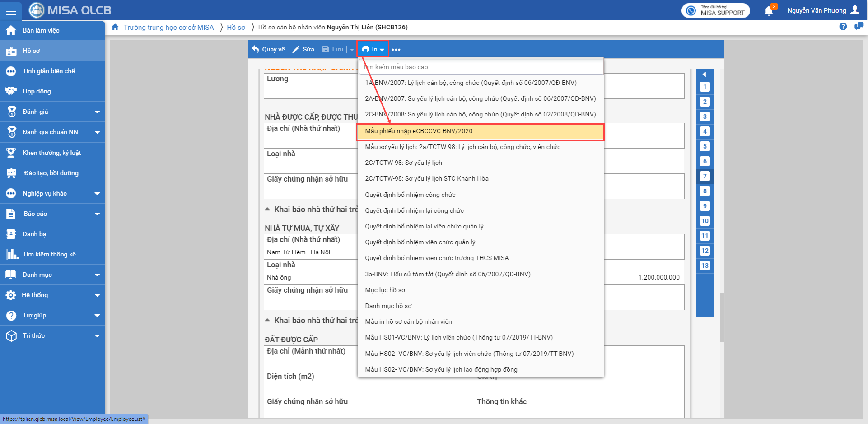Select Quyết định bổ nhiệm công chức
This screenshot has height=424, width=868.
coord(410,195)
